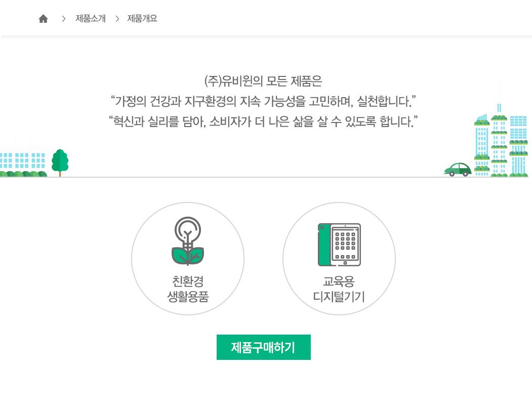The image size is (532, 410).
Task: Click the slogan about 혁신과 실리
Action: point(263,121)
